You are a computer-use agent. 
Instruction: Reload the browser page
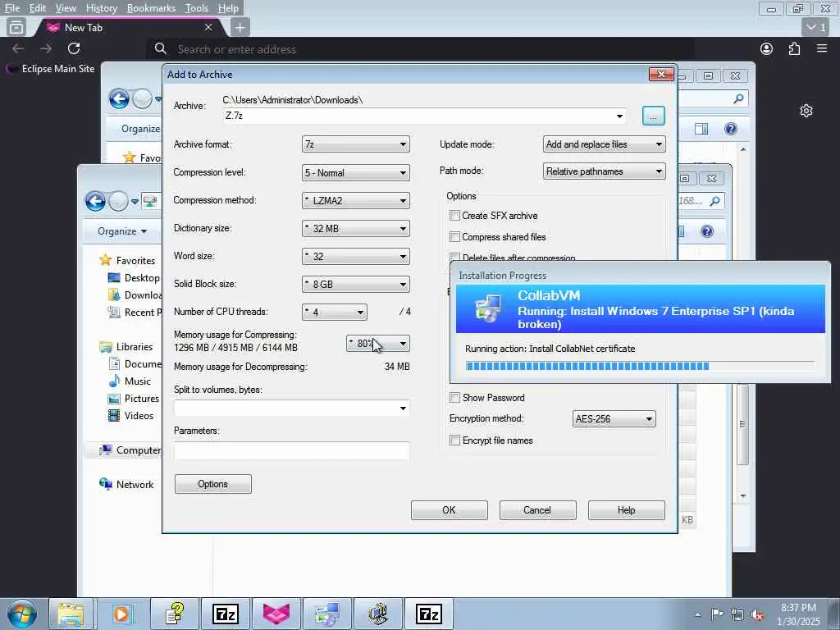[74, 48]
